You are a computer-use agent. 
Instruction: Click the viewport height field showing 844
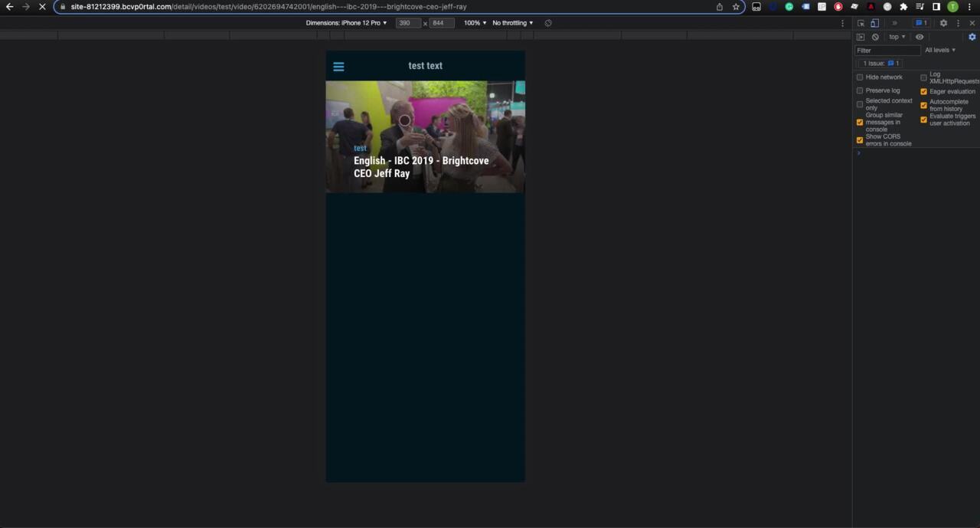pyautogui.click(x=442, y=23)
